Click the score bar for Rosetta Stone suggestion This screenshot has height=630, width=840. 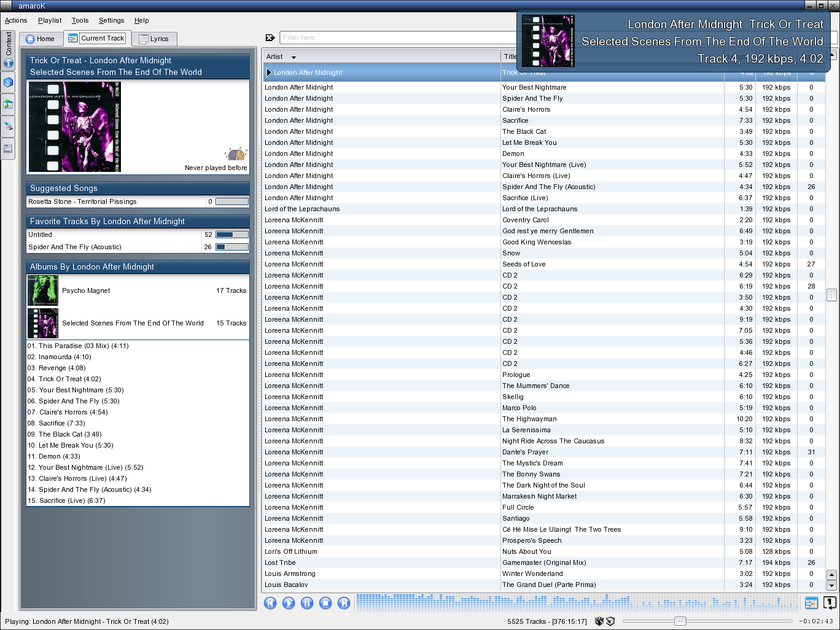(x=232, y=201)
